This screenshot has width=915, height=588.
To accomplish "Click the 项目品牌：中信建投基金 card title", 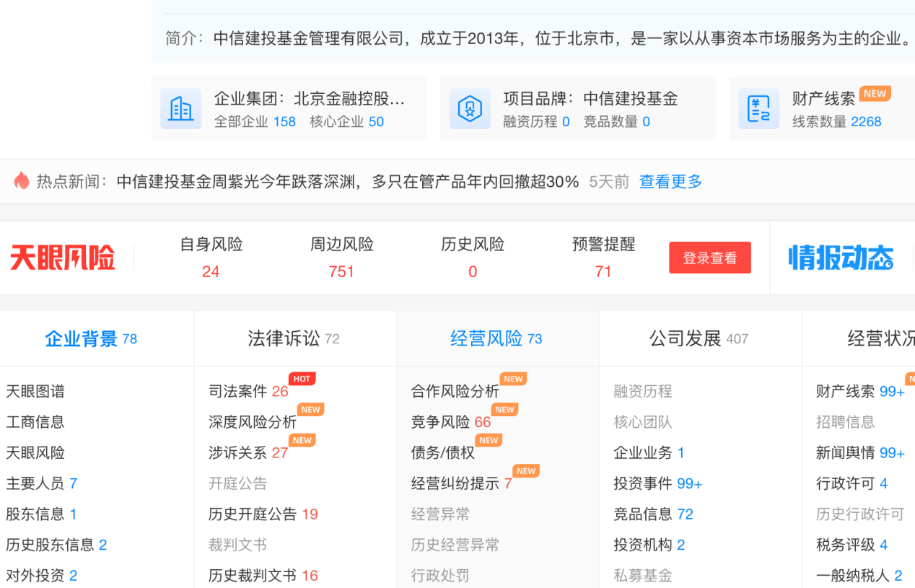I will 591,99.
